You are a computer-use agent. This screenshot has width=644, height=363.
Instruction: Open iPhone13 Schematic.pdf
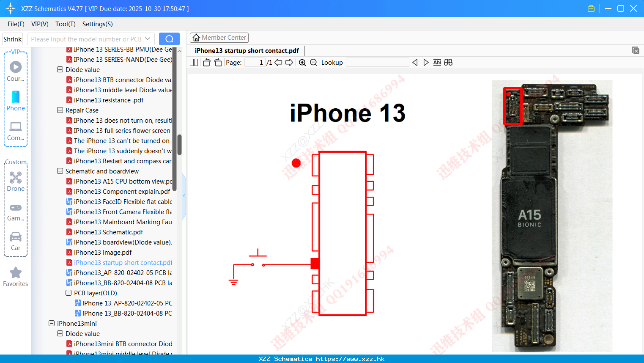[108, 232]
